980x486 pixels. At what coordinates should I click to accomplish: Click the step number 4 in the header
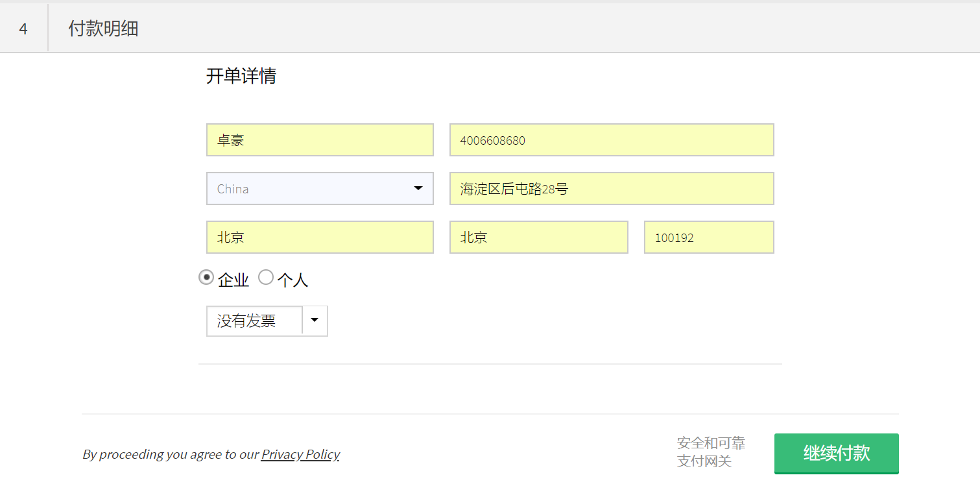pos(23,29)
